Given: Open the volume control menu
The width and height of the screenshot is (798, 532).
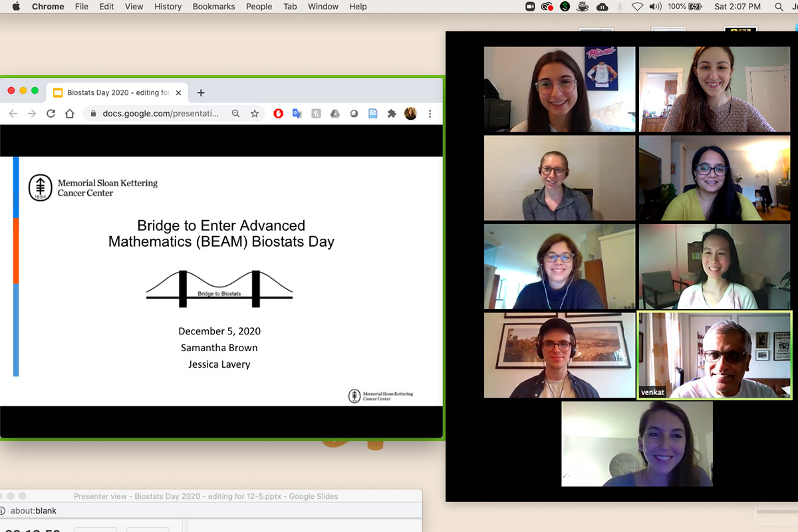Looking at the screenshot, I should pyautogui.click(x=655, y=7).
